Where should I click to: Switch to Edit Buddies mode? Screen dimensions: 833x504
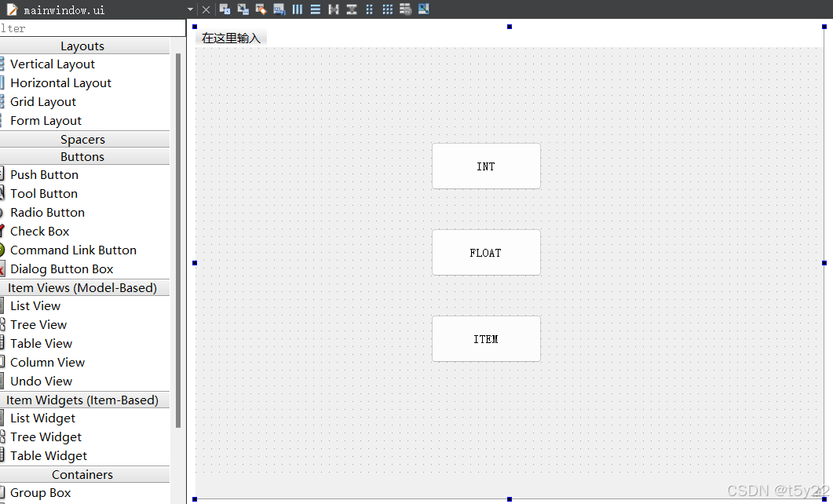click(261, 9)
